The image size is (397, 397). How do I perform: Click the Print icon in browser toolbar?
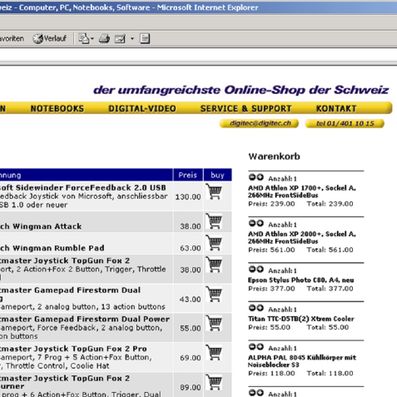coord(104,39)
